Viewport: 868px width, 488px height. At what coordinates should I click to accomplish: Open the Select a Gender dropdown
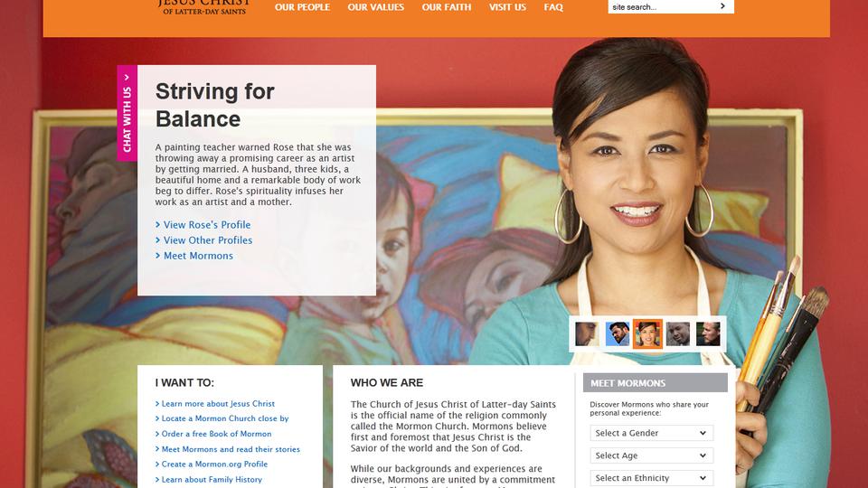(x=652, y=433)
